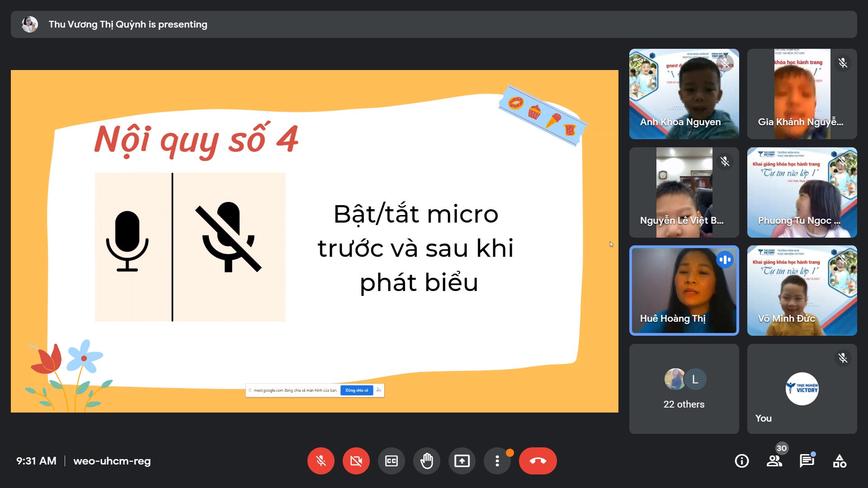Open the three-dot more options menu
This screenshot has width=868, height=488.
point(497,461)
